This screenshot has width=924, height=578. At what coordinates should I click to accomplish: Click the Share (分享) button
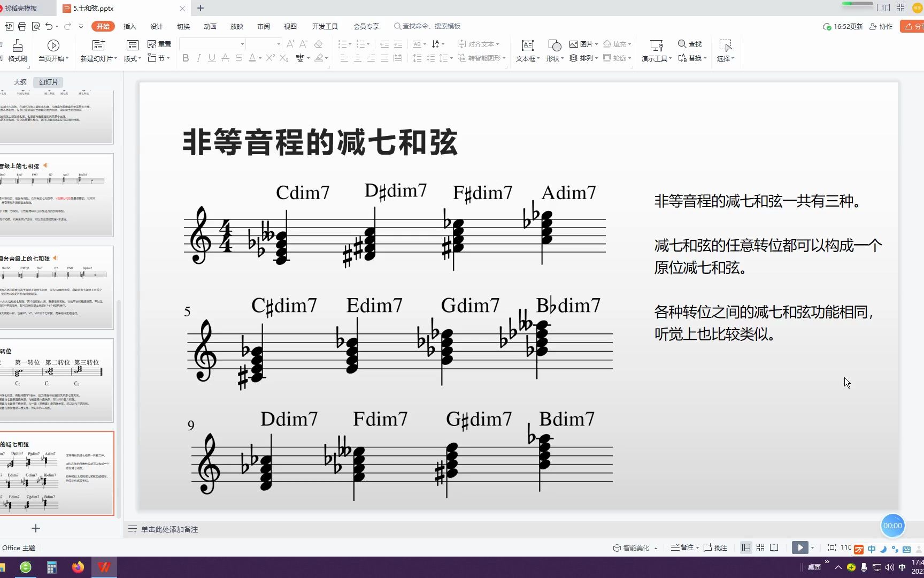pos(912,26)
